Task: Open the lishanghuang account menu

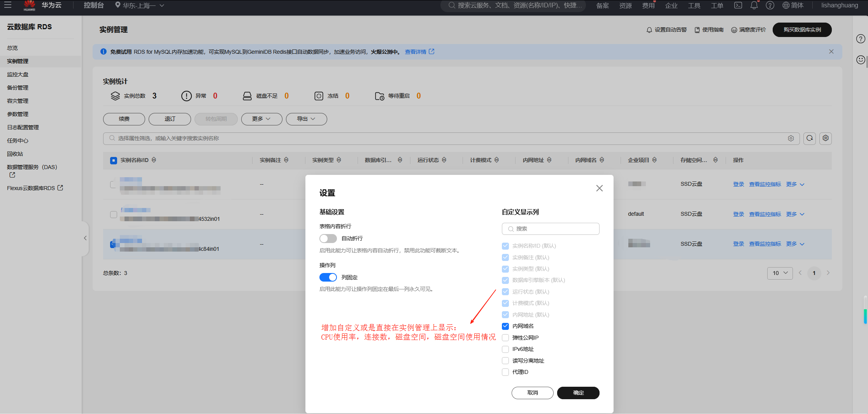Action: [840, 5]
